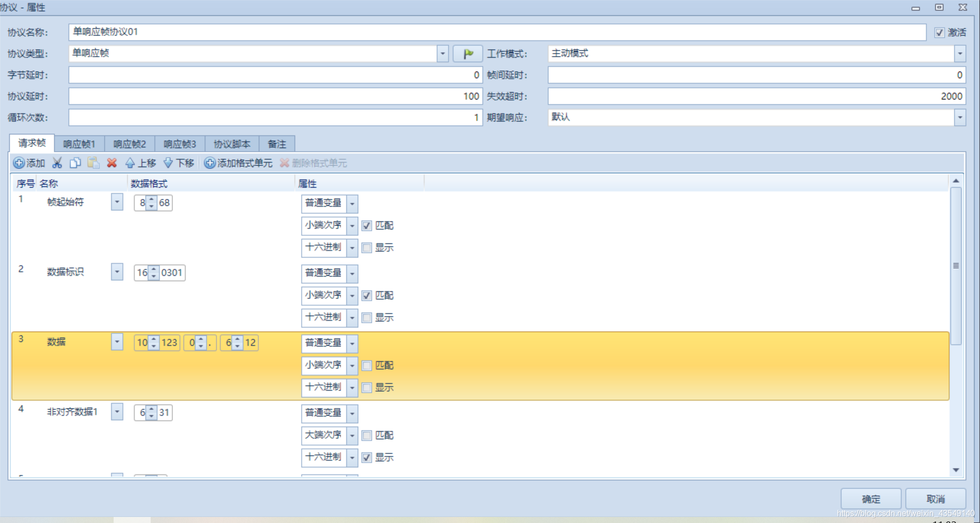The image size is (980, 523).
Task: Click 添加格式单元 to add format unit
Action: pos(238,163)
